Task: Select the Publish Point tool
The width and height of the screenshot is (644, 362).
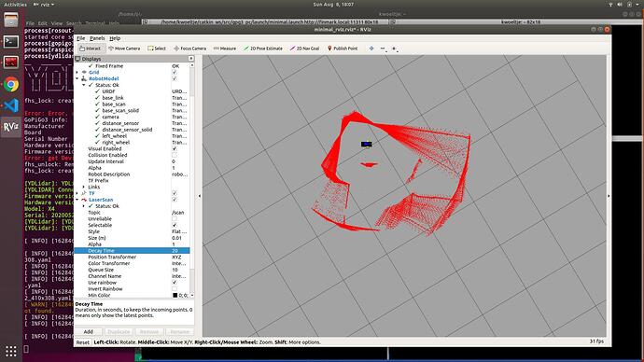Action: point(343,49)
